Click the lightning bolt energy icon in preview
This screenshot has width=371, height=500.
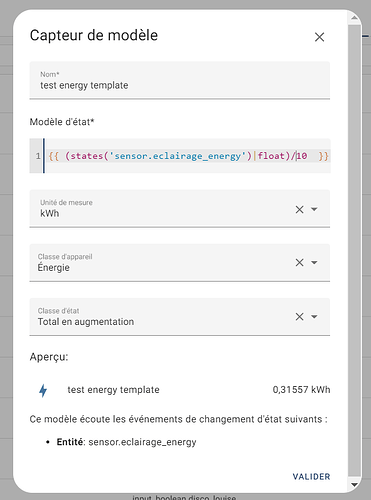tap(43, 391)
